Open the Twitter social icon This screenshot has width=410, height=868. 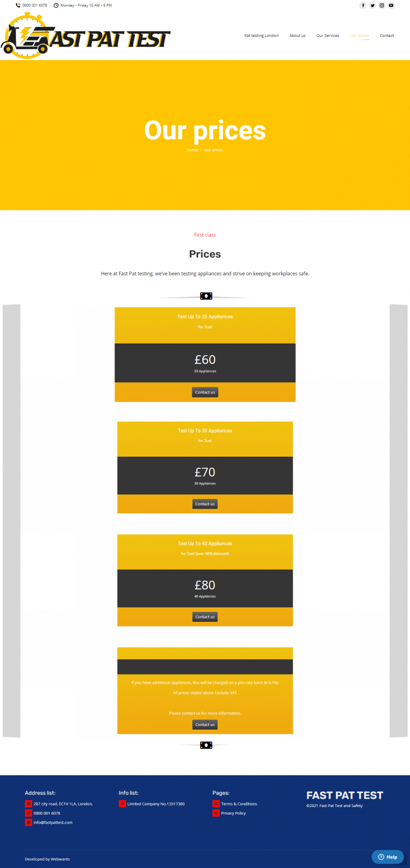373,5
